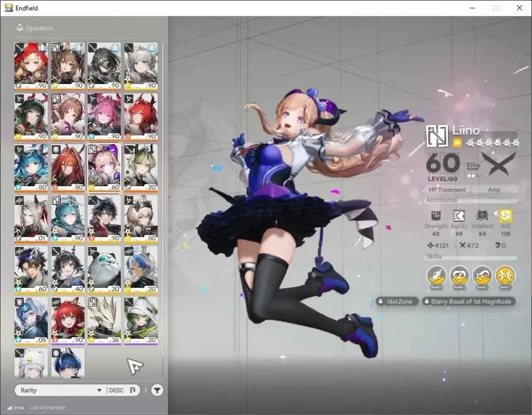Open the locked Idol Zone talent
Screen dimensions: 532x415
pyautogui.click(x=396, y=301)
